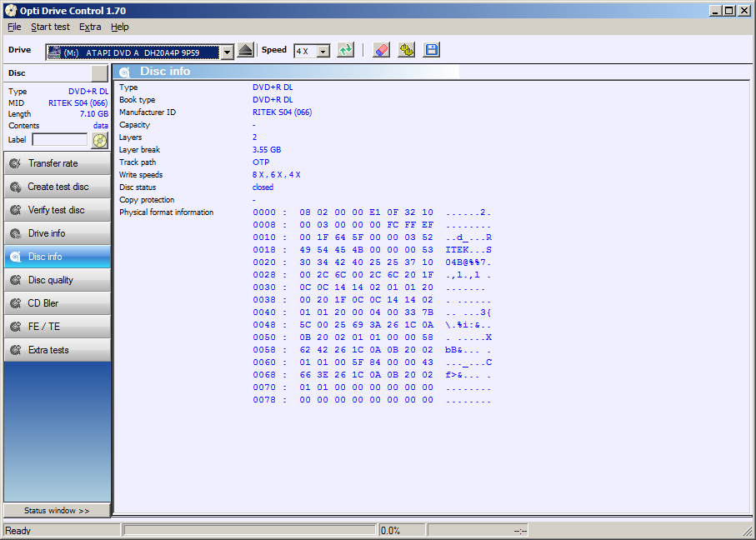Viewport: 756px width, 540px height.
Task: Click the Status window >> button
Action: [x=57, y=511]
